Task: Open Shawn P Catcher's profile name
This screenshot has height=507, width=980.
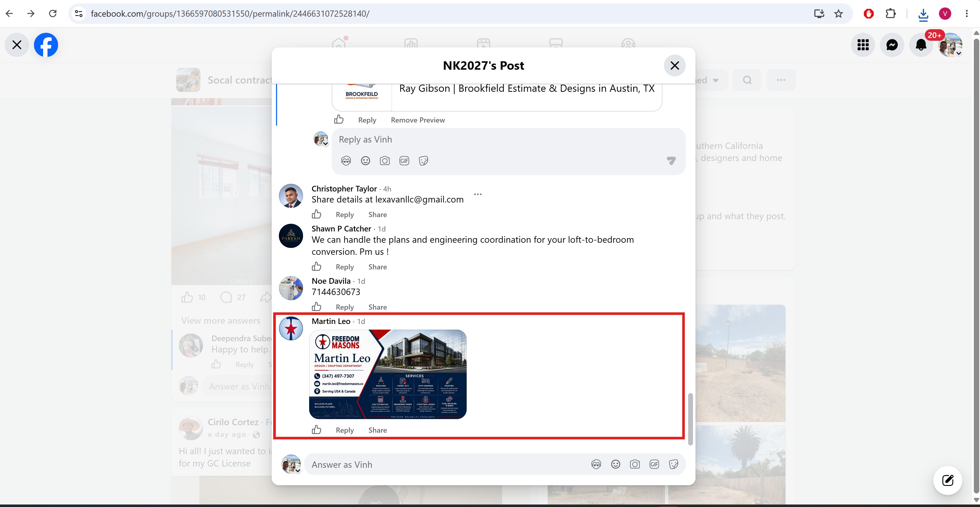Action: coord(341,228)
